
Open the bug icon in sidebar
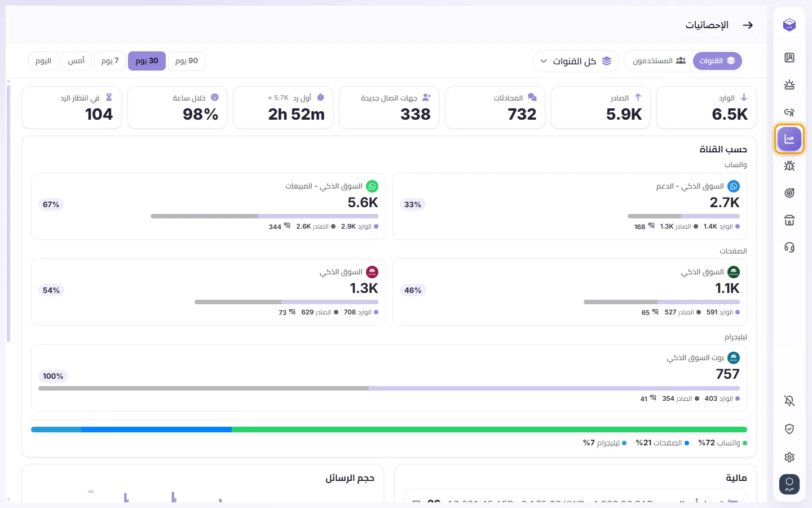click(x=789, y=166)
